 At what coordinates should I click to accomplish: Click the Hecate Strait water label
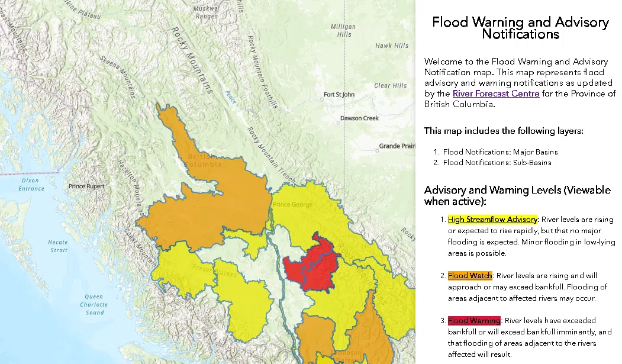59,246
